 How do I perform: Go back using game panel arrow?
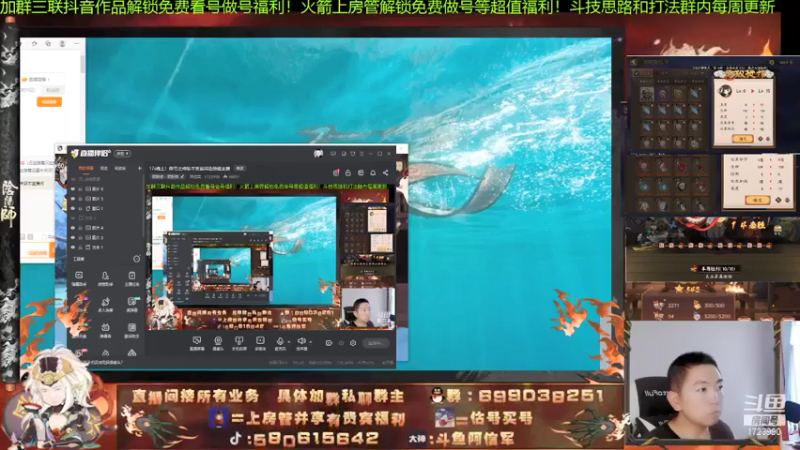(x=634, y=62)
